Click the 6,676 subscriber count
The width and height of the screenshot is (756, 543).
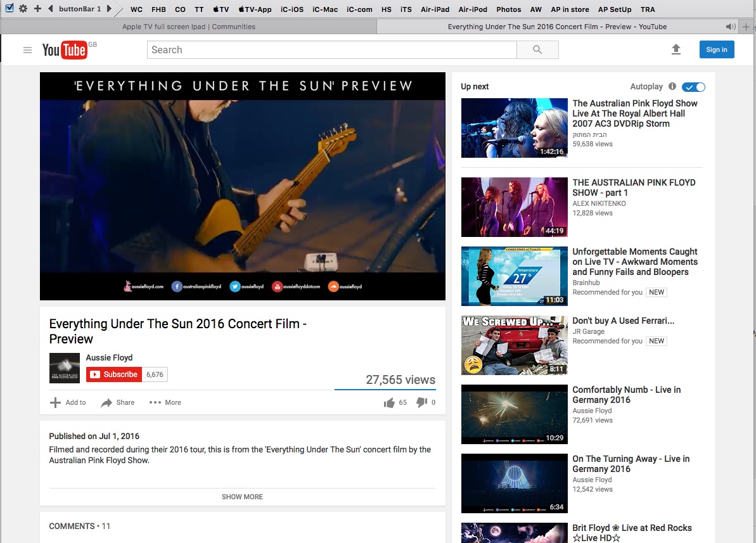155,374
